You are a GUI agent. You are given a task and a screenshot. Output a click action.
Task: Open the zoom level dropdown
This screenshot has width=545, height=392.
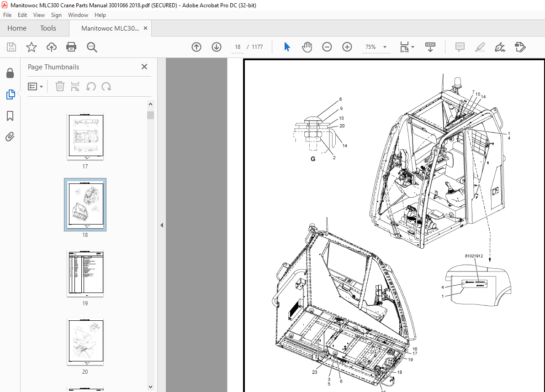click(385, 47)
